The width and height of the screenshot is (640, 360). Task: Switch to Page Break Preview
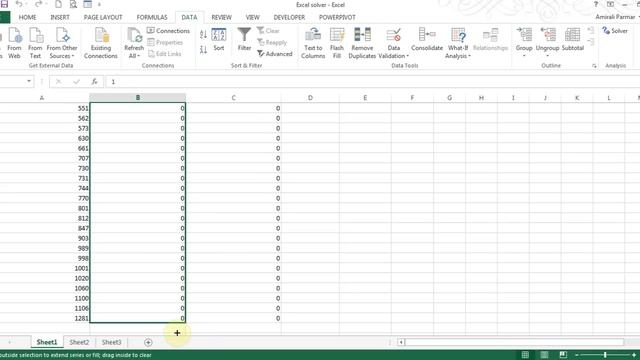coord(563,355)
